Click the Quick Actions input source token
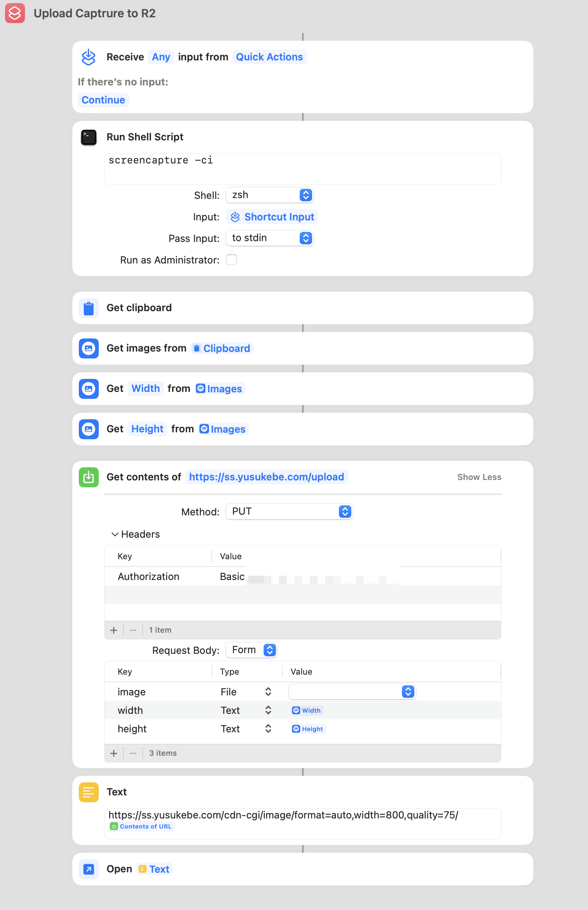The height and width of the screenshot is (910, 588). (x=269, y=57)
